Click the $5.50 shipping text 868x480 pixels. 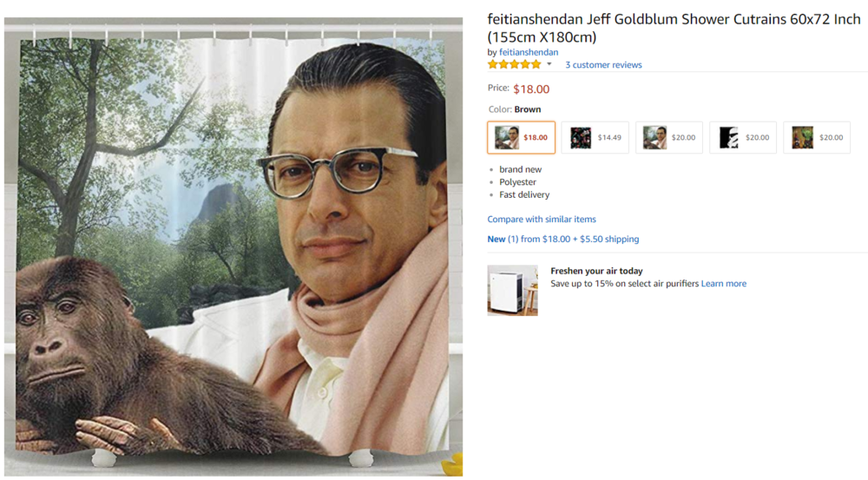[609, 240]
